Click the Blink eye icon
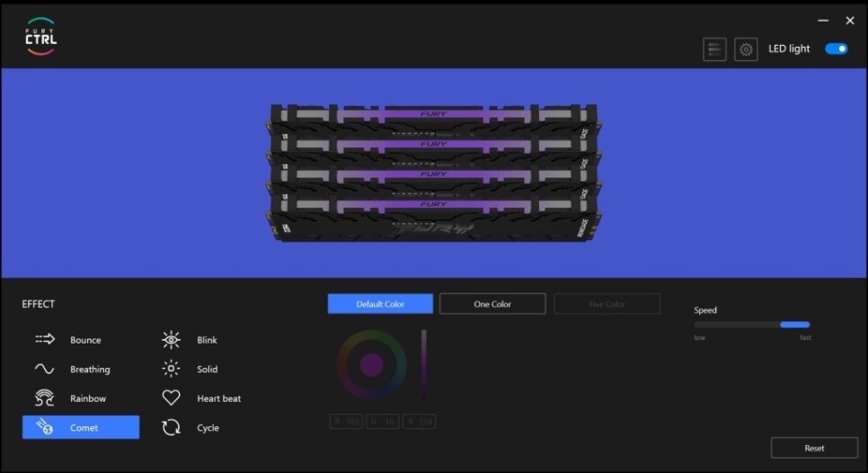This screenshot has width=868, height=473. (171, 340)
